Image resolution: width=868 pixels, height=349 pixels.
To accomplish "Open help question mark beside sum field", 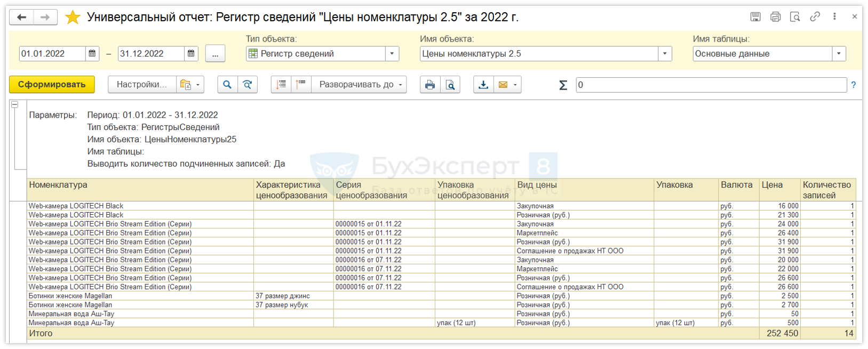I will (x=854, y=85).
